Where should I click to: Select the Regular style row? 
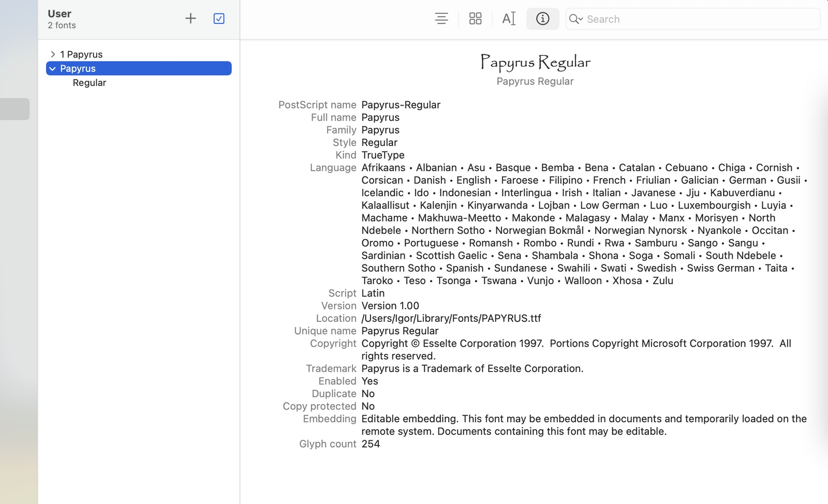click(89, 83)
